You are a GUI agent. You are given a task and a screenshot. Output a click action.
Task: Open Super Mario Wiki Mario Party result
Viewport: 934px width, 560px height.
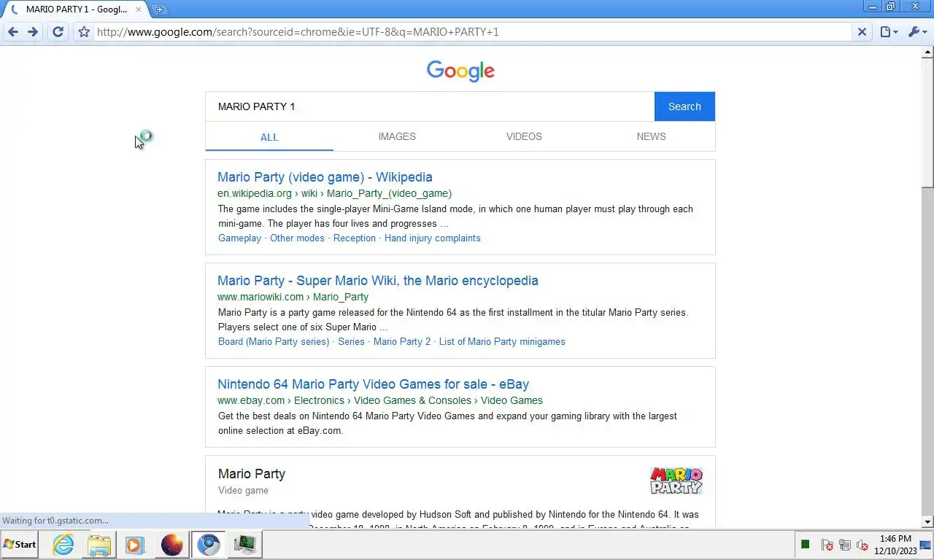378,281
